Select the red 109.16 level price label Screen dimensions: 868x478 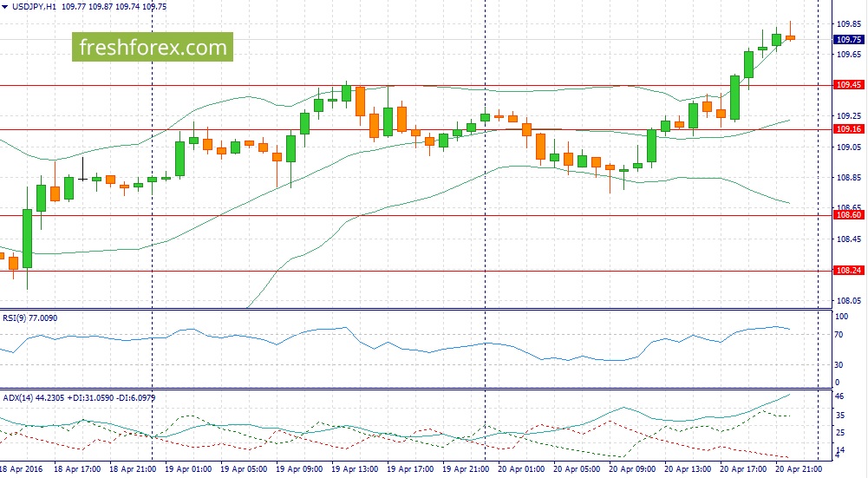(847, 129)
